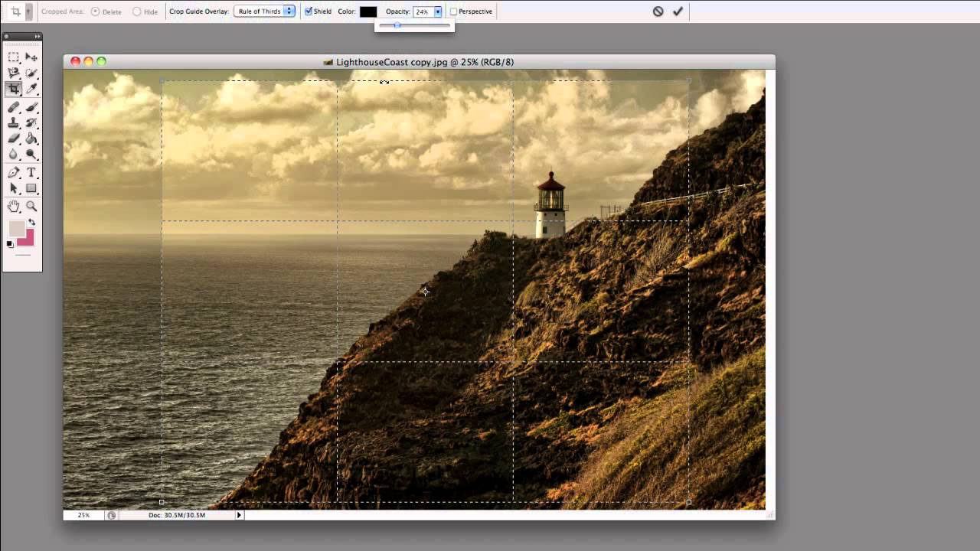This screenshot has width=980, height=551.
Task: Select the Eyedropper tool
Action: click(31, 90)
